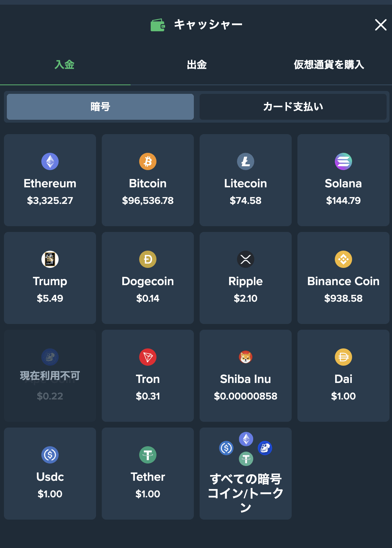The image size is (392, 548).
Task: Open the Trump coin deposit option
Action: click(50, 278)
